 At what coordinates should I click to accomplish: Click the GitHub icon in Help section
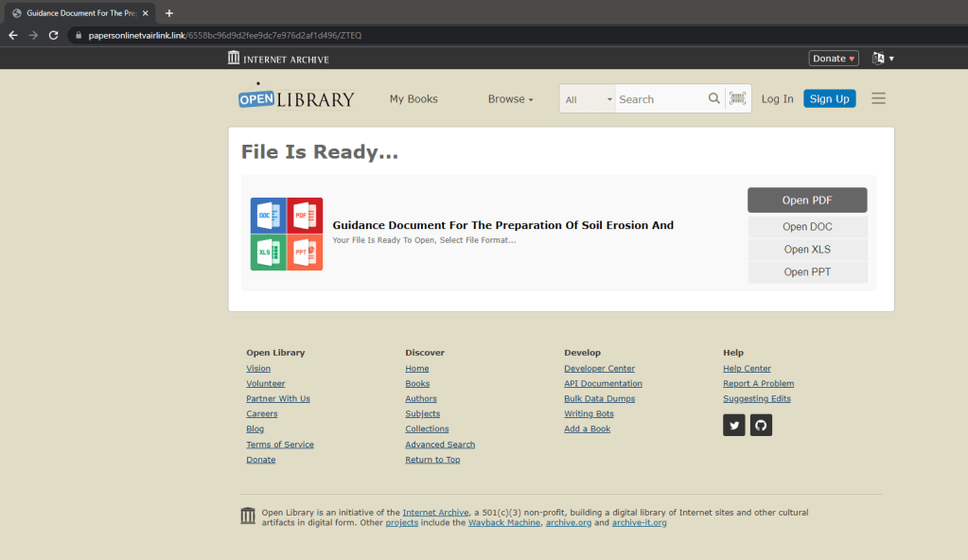(762, 426)
